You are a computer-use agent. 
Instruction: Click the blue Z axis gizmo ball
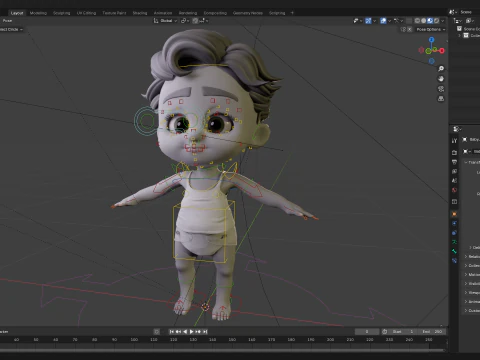point(432,40)
